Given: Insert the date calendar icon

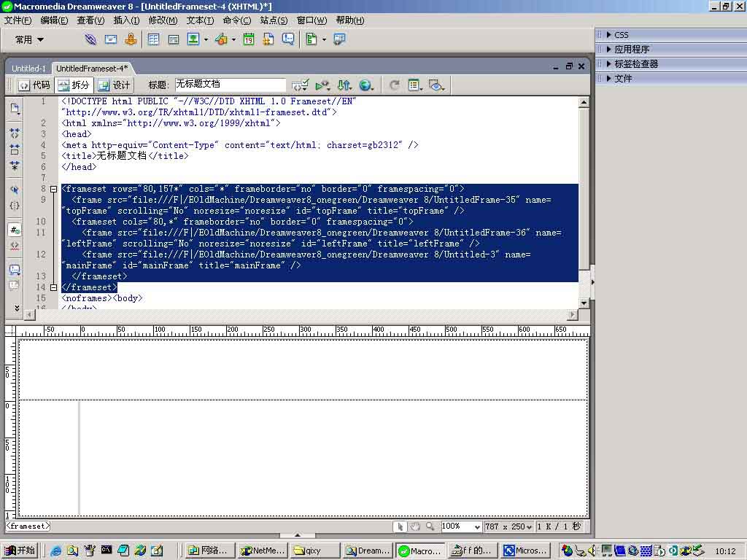Looking at the screenshot, I should click(x=248, y=39).
